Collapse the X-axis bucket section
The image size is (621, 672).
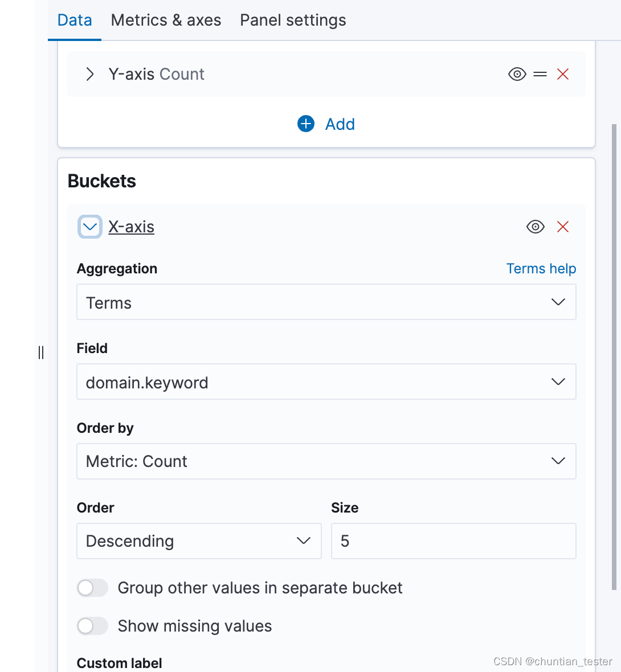90,227
